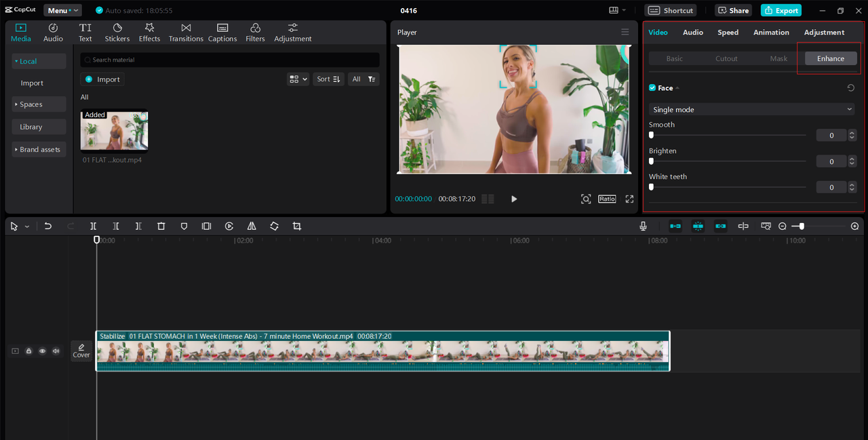This screenshot has height=440, width=868.
Task: Rotate the clip with the rotate icon
Action: tap(274, 226)
